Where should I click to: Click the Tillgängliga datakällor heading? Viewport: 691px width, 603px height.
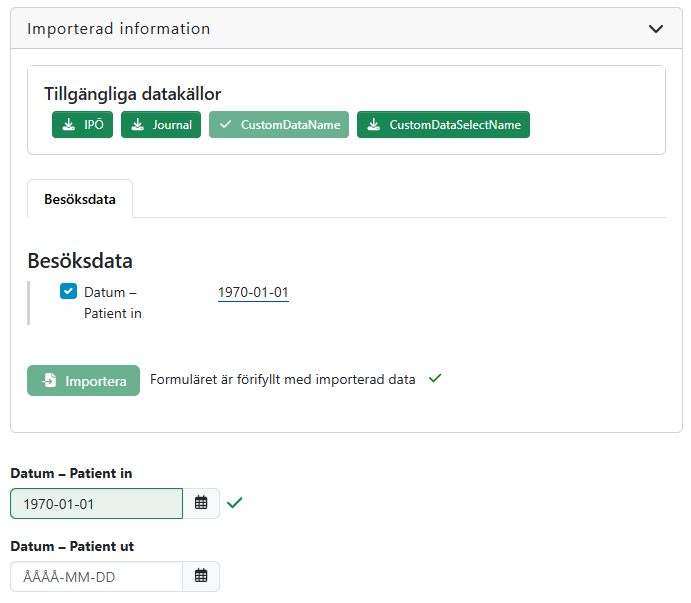point(132,94)
